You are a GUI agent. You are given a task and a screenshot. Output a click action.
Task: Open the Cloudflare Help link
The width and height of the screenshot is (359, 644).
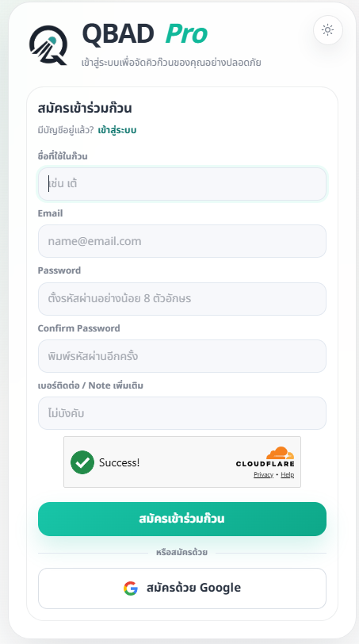pos(287,474)
